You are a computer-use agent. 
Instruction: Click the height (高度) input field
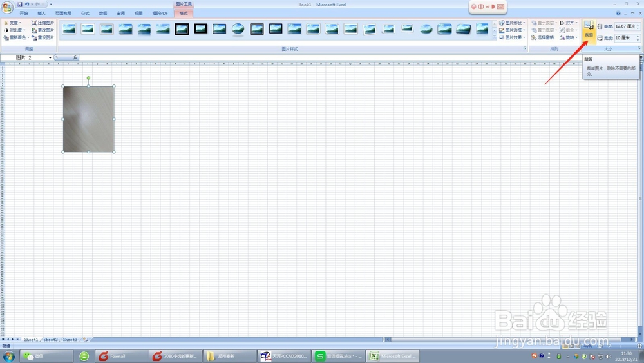(625, 26)
